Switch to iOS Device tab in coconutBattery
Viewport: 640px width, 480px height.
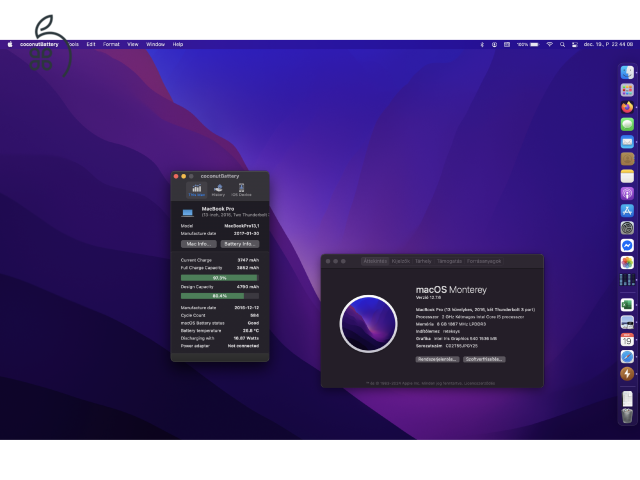pyautogui.click(x=241, y=190)
